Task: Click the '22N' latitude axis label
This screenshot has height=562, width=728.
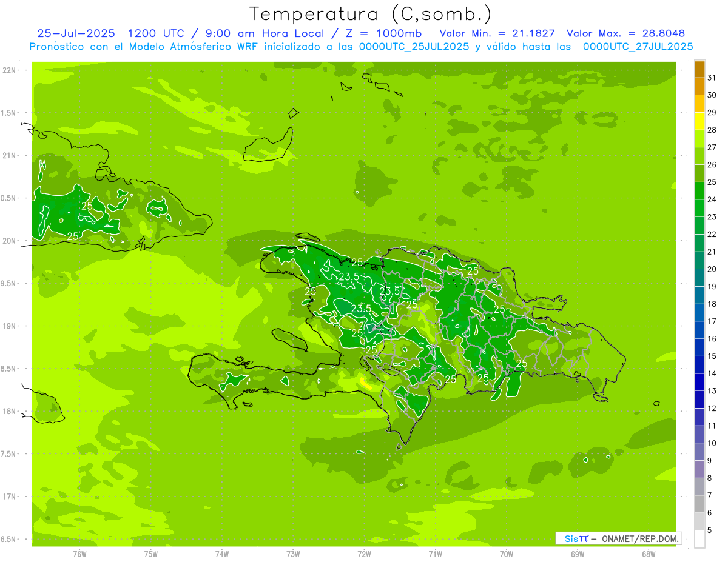Action: pos(10,70)
